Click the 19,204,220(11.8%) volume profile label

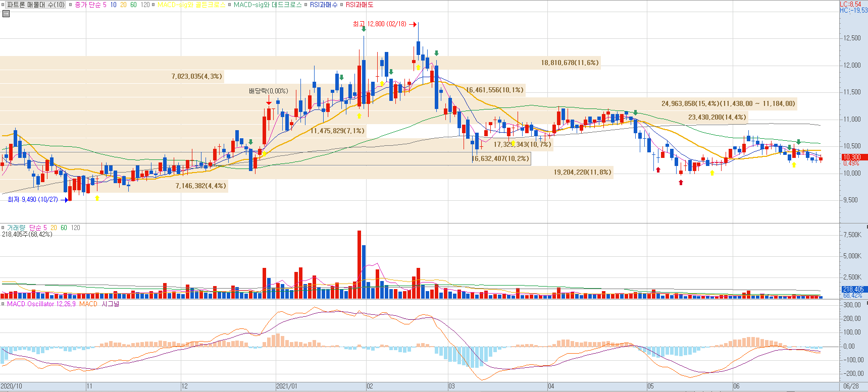pos(583,172)
